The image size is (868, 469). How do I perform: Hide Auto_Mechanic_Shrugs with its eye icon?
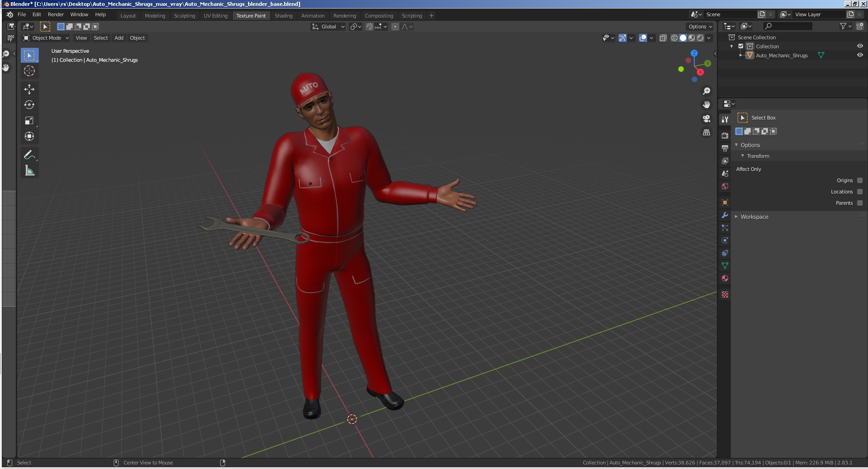point(860,55)
